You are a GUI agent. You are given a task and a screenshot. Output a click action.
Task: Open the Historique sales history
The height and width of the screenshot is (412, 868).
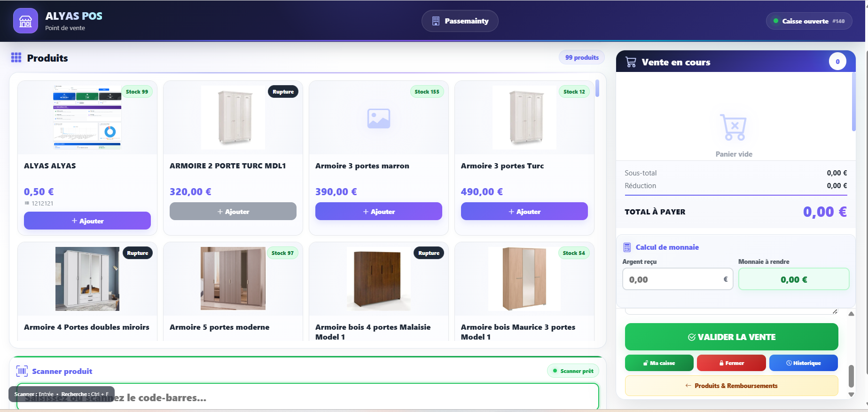pyautogui.click(x=804, y=363)
